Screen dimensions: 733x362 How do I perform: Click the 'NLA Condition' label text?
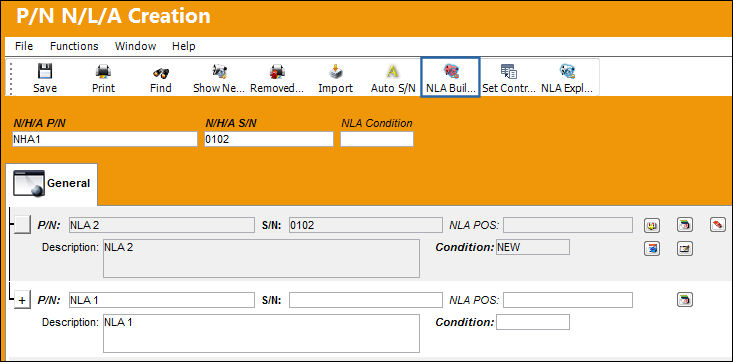point(377,123)
